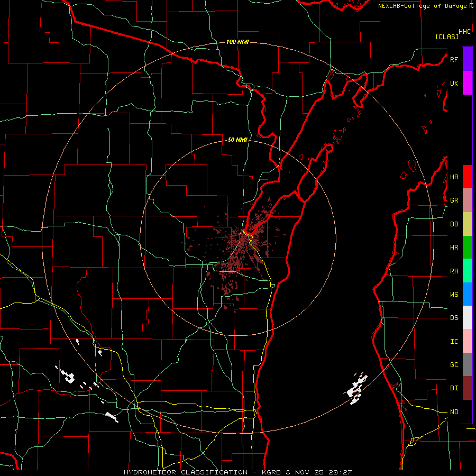This screenshot has width=476, height=476.
Task: Click the "HA" legend label
Action: 454,177
